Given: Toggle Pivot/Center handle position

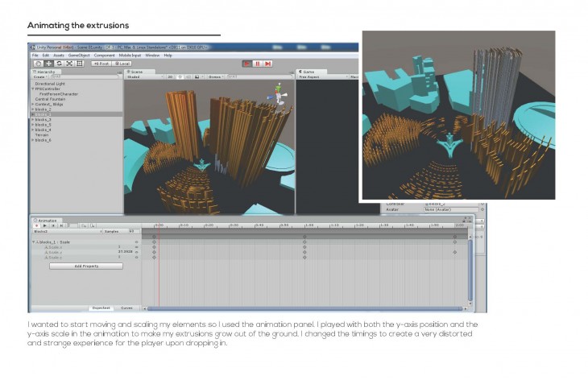Looking at the screenshot, I should [101, 63].
